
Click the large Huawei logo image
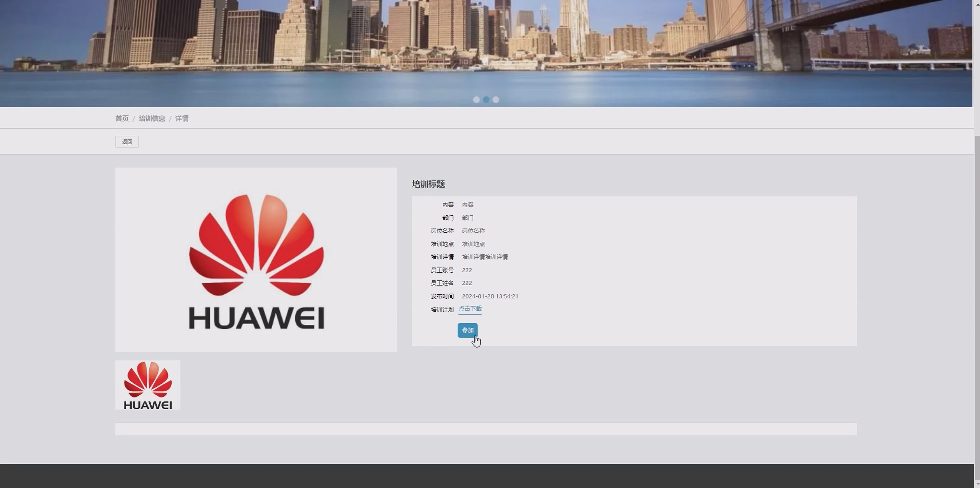(256, 260)
